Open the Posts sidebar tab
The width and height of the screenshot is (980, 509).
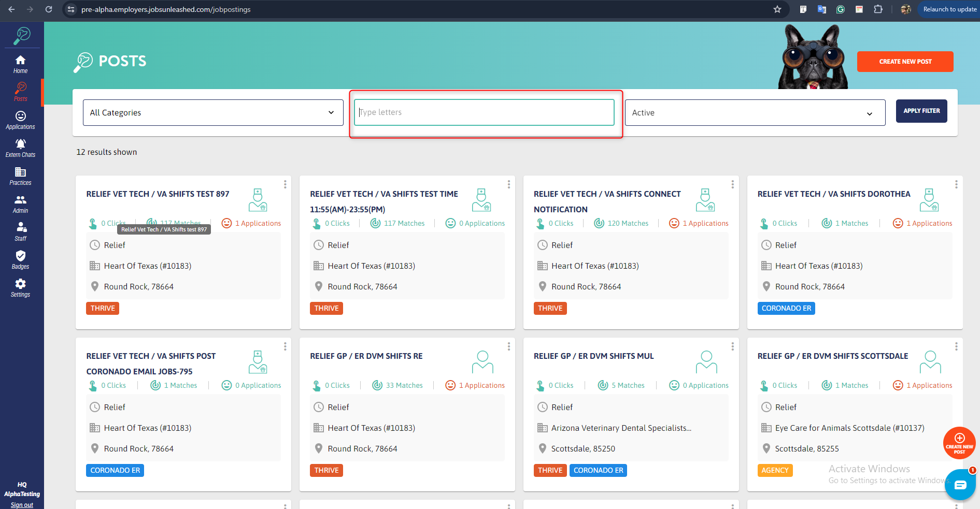coord(21,92)
